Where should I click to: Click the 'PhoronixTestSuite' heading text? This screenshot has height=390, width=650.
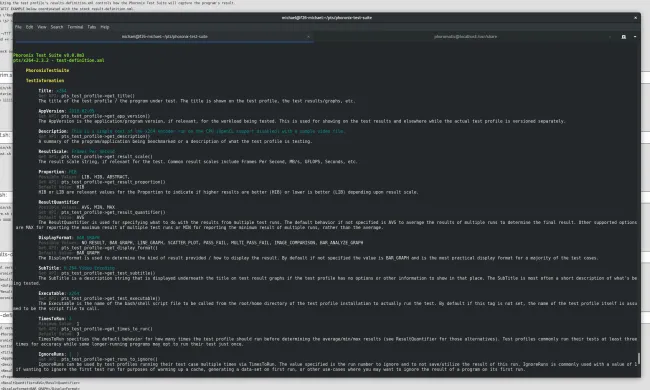pyautogui.click(x=47, y=70)
